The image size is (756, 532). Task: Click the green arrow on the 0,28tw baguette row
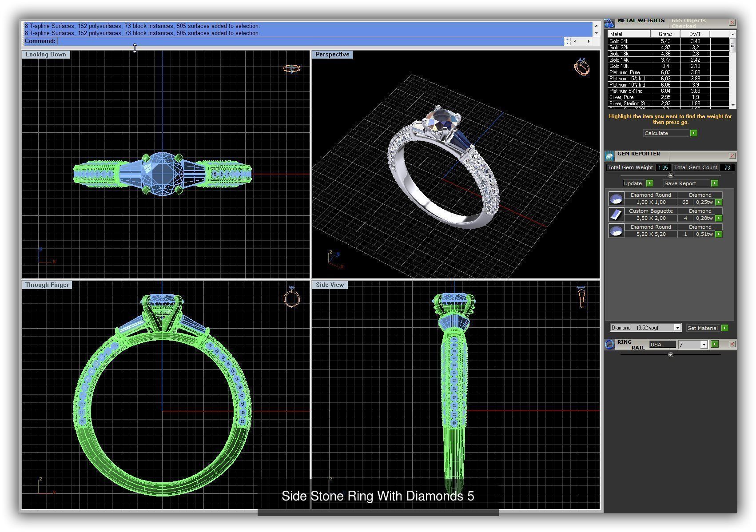pyautogui.click(x=719, y=218)
